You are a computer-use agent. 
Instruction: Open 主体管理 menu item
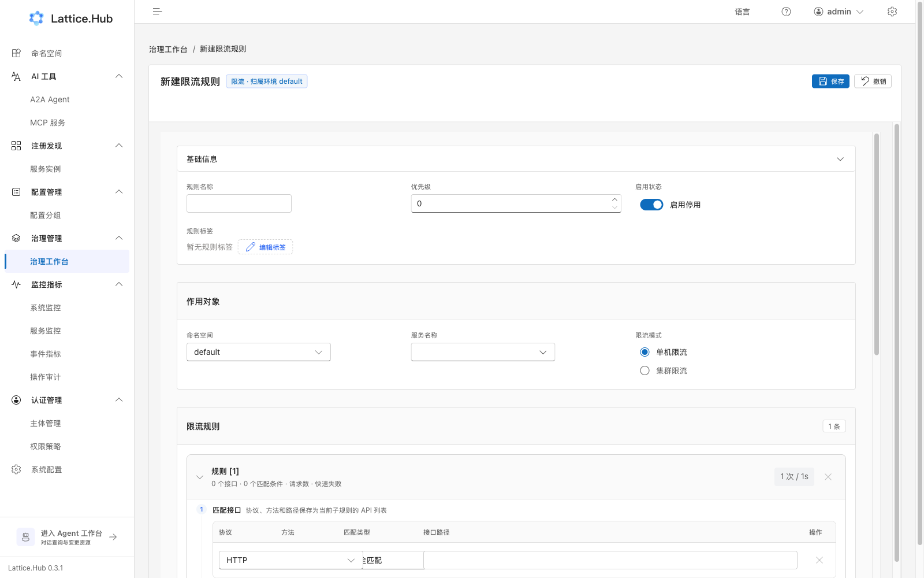click(67, 423)
